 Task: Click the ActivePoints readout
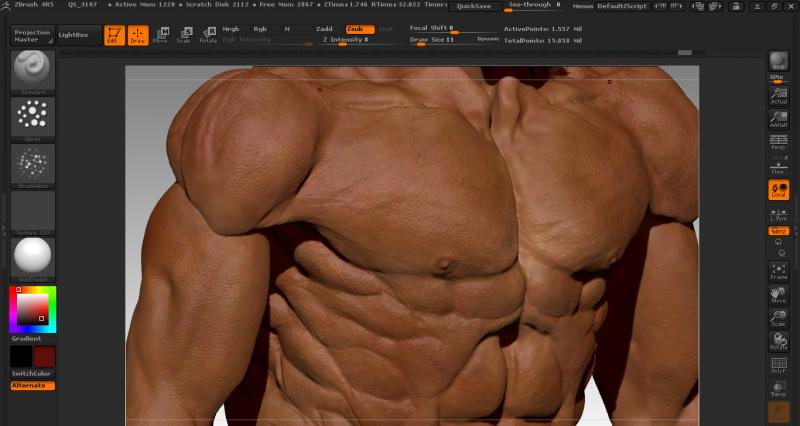click(x=543, y=29)
